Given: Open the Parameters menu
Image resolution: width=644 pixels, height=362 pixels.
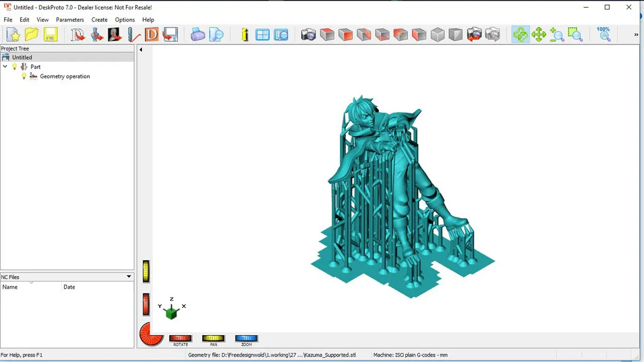Looking at the screenshot, I should [70, 20].
